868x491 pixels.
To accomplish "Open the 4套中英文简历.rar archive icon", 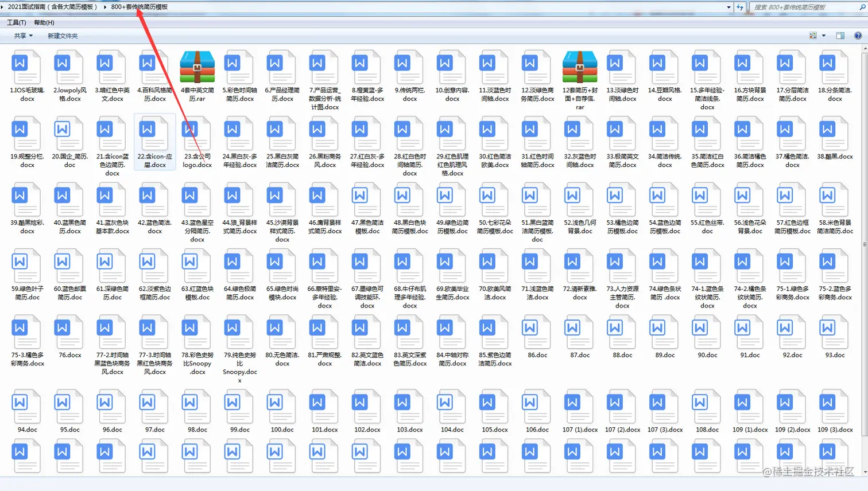I will point(197,67).
